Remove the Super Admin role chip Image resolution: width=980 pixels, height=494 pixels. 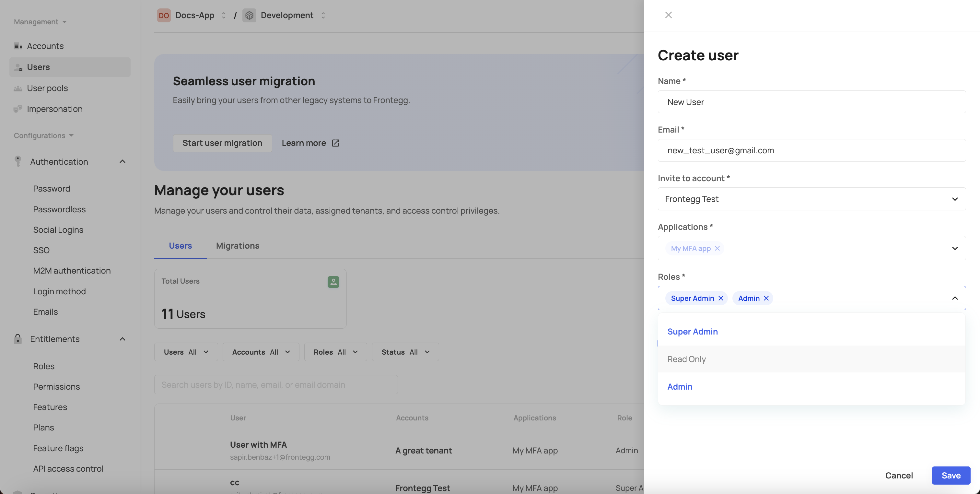pos(720,299)
